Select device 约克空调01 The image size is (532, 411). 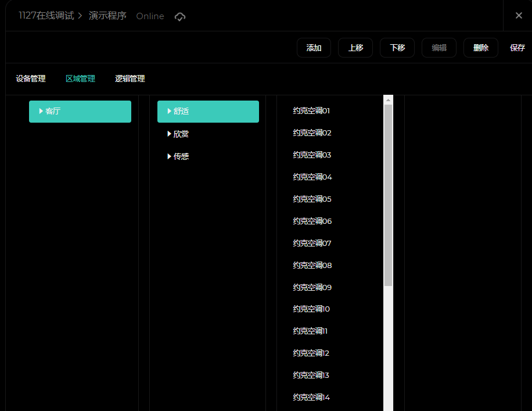coord(311,110)
